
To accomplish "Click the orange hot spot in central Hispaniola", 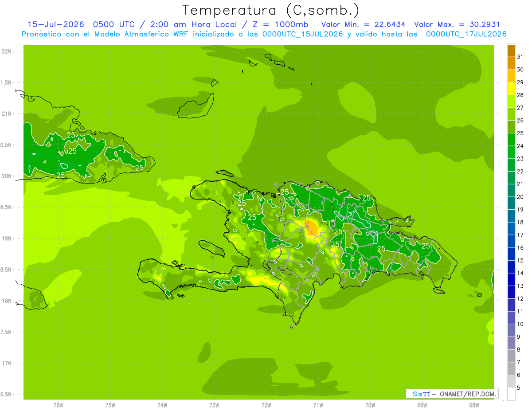I will tap(312, 227).
